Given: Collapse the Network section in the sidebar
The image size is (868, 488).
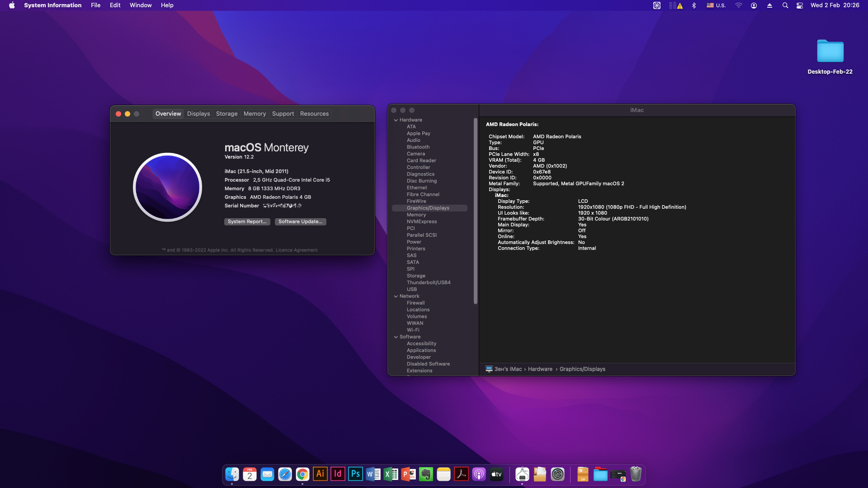Looking at the screenshot, I should pos(396,296).
